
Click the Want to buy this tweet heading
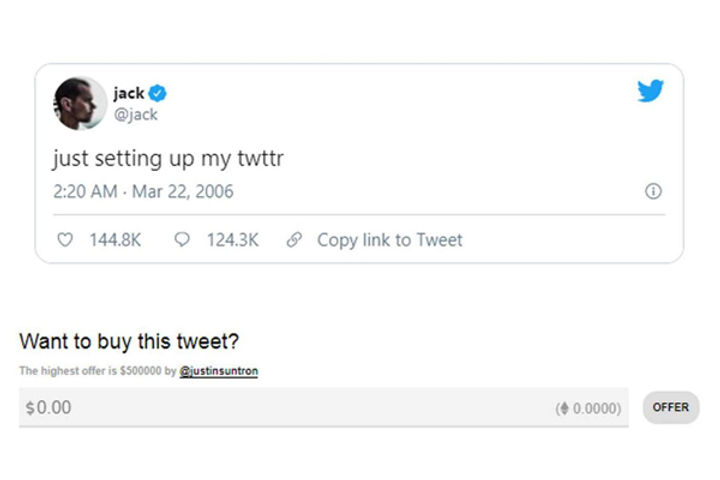tap(129, 341)
